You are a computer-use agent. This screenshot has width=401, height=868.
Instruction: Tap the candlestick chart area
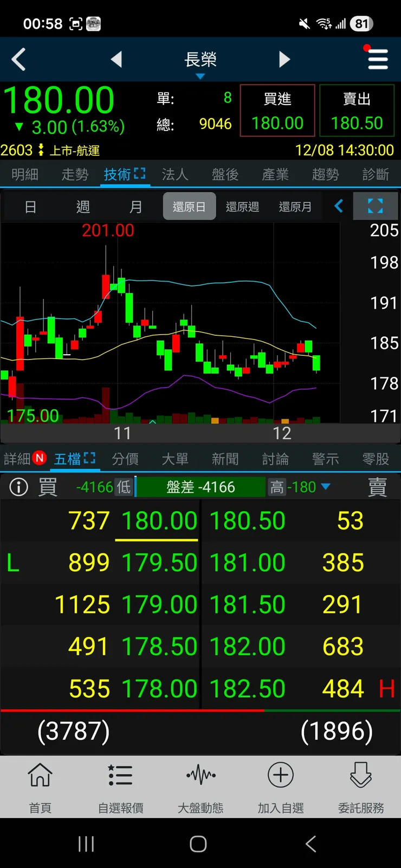[170, 323]
